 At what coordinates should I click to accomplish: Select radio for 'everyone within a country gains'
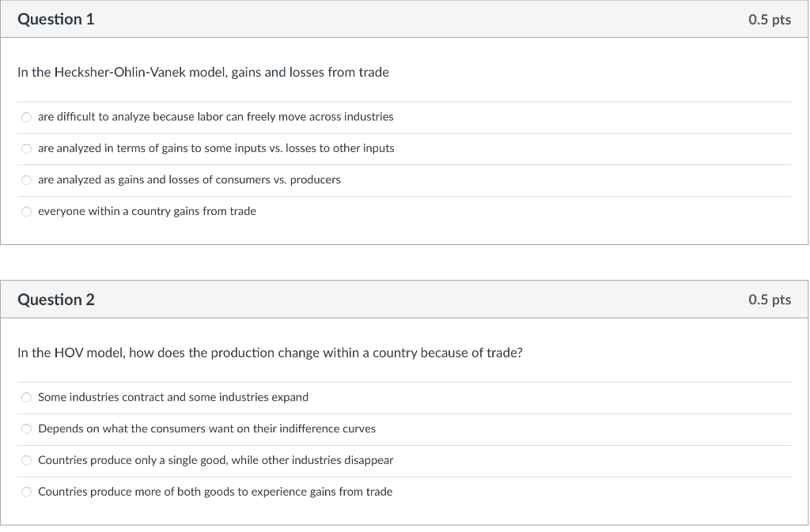coord(26,212)
